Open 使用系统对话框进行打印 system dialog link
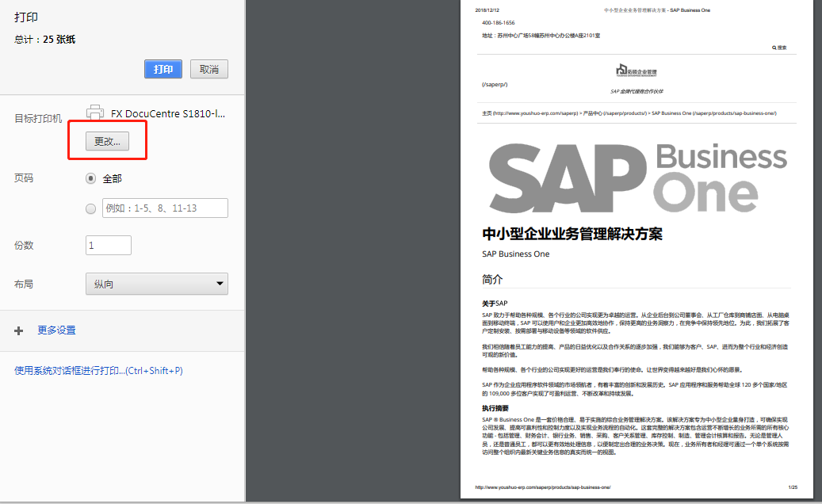 (98, 371)
